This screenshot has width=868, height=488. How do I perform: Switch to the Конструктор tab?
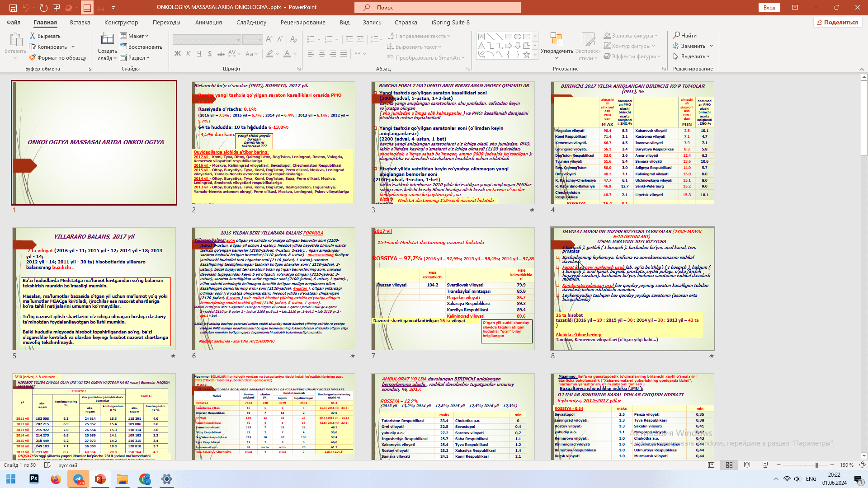pos(121,23)
